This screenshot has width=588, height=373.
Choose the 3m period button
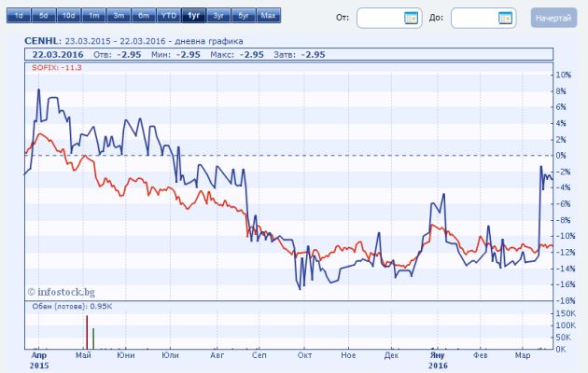[119, 16]
